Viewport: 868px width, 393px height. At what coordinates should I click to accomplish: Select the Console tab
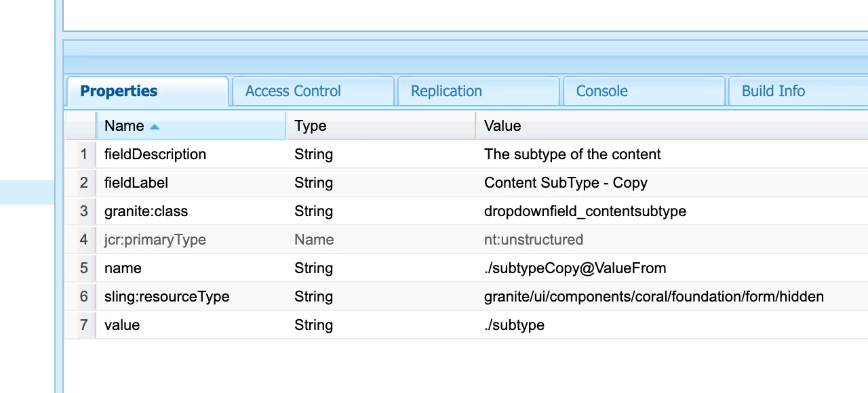point(601,91)
